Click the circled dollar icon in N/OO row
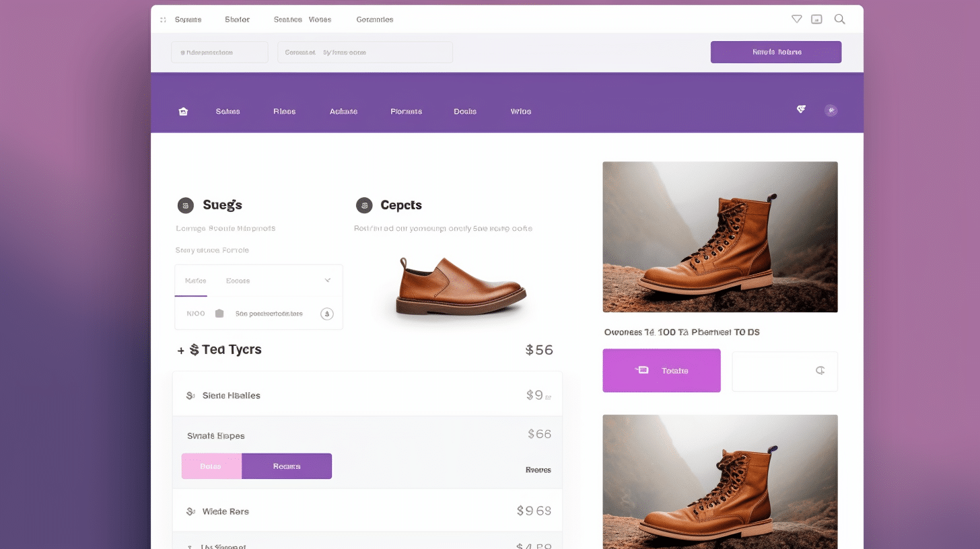Viewport: 980px width, 549px height. click(326, 314)
